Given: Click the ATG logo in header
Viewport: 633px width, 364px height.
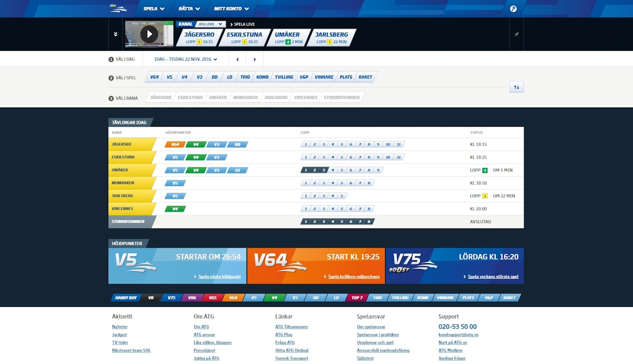Looking at the screenshot, I should pyautogui.click(x=117, y=8).
